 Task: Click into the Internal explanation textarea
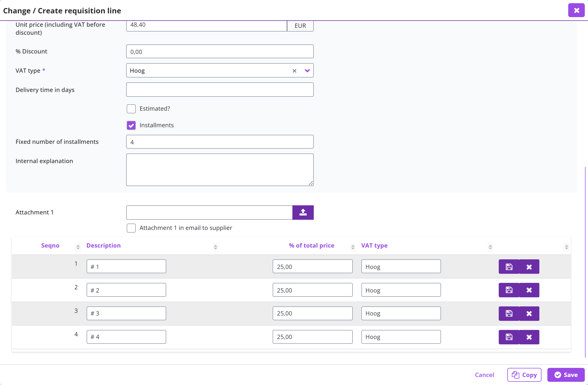point(220,170)
